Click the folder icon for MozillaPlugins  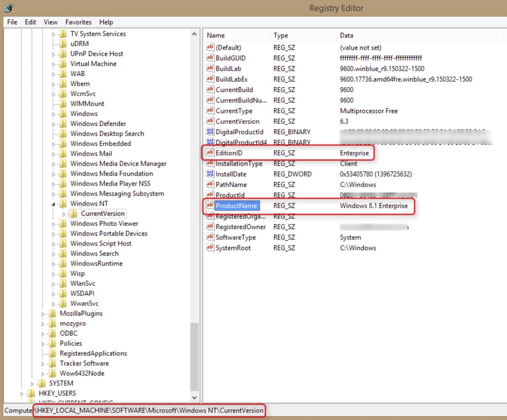(53, 313)
